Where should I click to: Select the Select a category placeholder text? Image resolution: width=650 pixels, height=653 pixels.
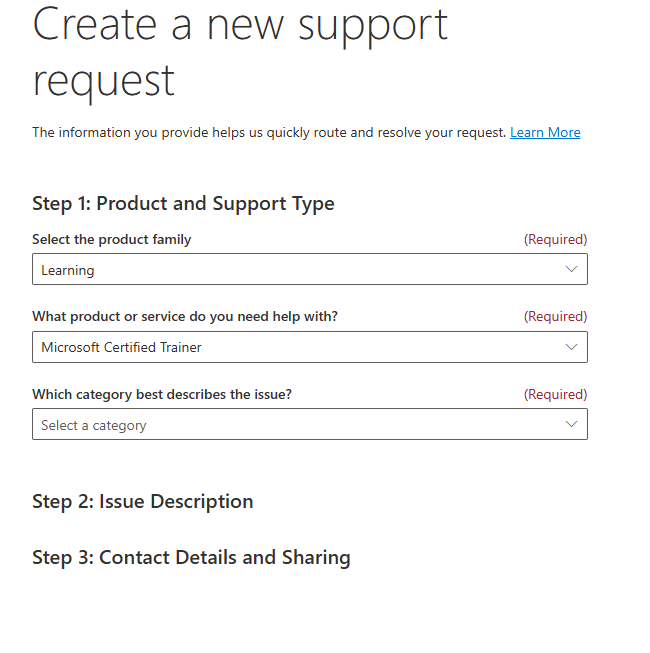(94, 426)
